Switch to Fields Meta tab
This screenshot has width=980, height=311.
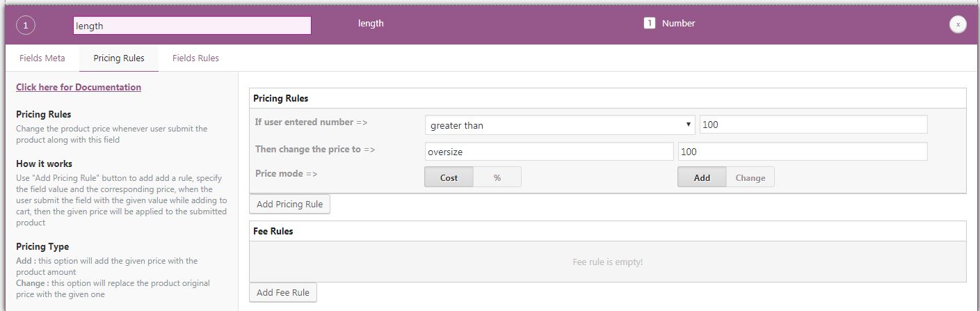point(42,58)
